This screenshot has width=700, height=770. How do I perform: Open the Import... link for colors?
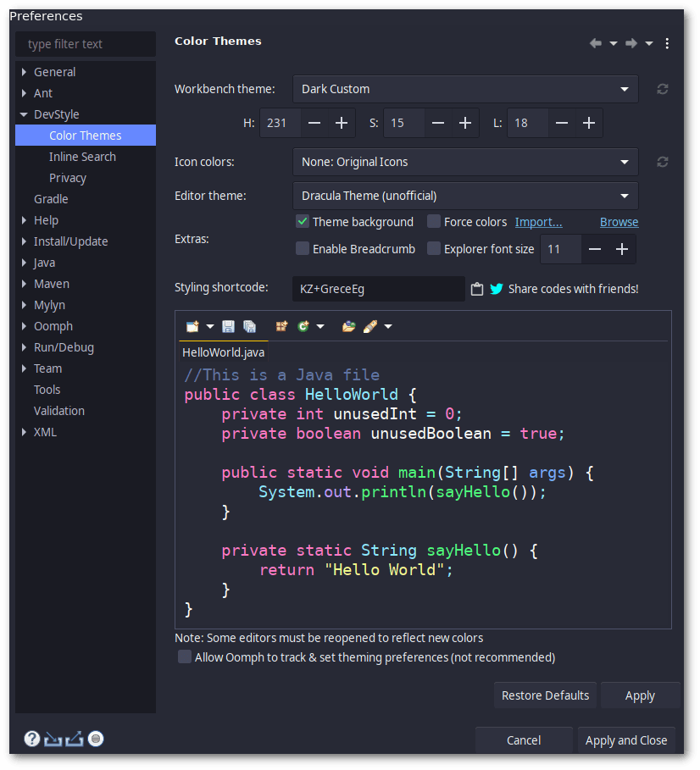click(x=538, y=221)
